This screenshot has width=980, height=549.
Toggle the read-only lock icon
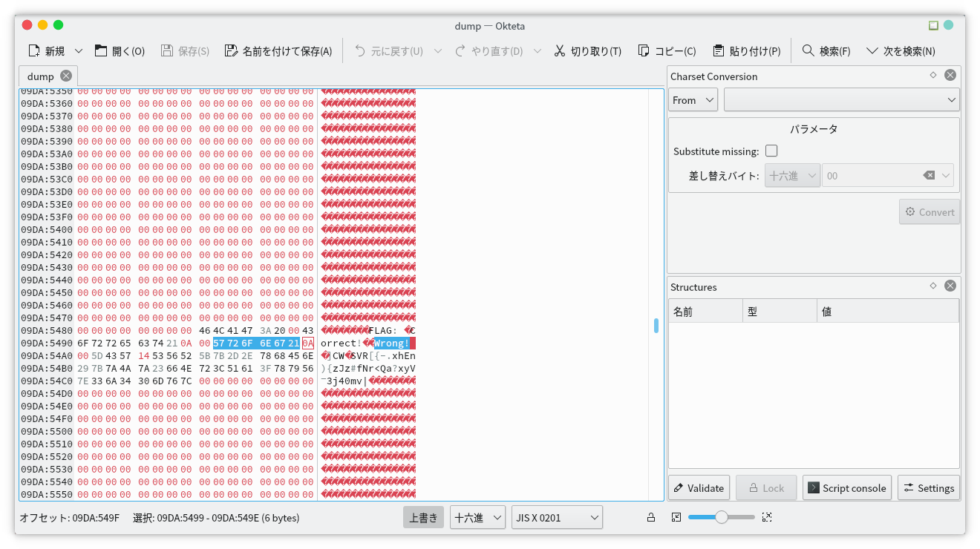[651, 517]
